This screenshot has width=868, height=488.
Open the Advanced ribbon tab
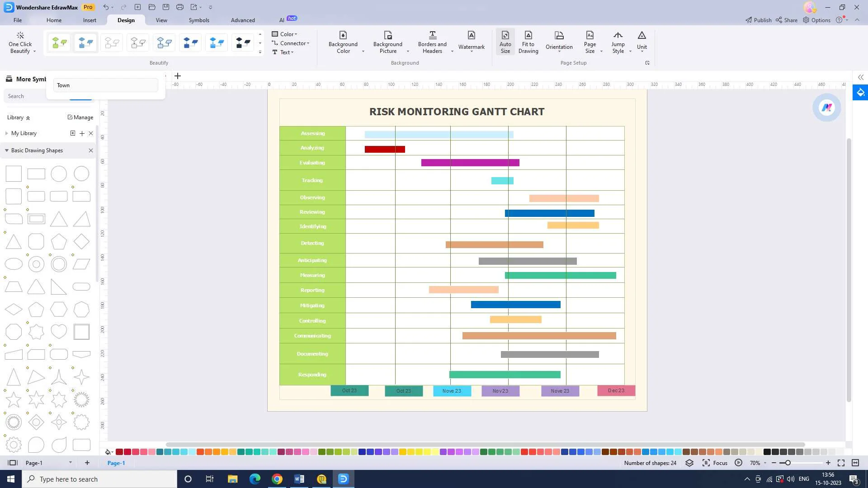(243, 20)
